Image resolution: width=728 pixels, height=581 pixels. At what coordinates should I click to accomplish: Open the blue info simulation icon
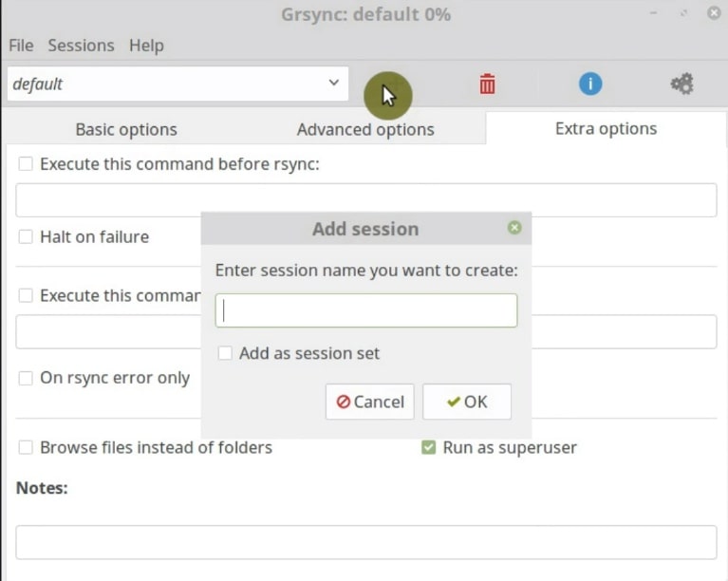coord(590,84)
